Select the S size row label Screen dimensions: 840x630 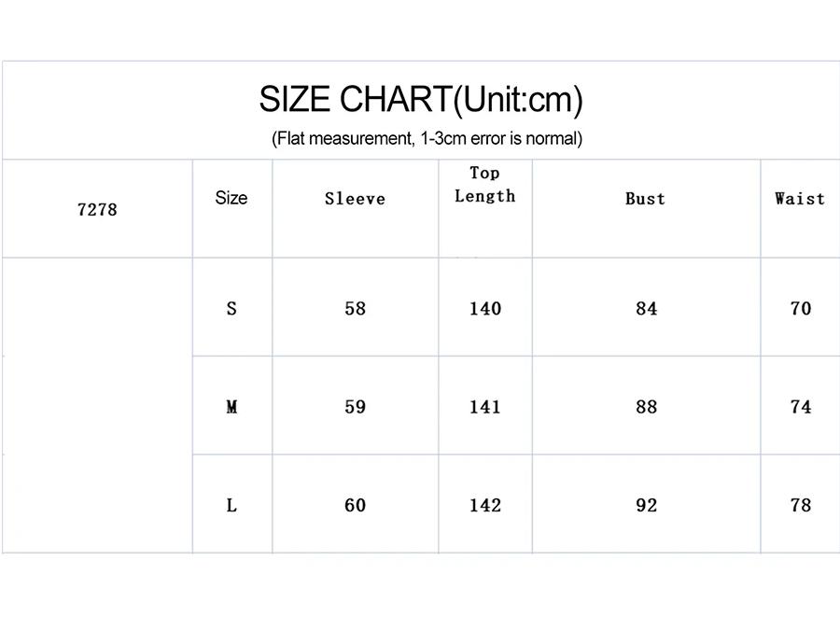231,309
